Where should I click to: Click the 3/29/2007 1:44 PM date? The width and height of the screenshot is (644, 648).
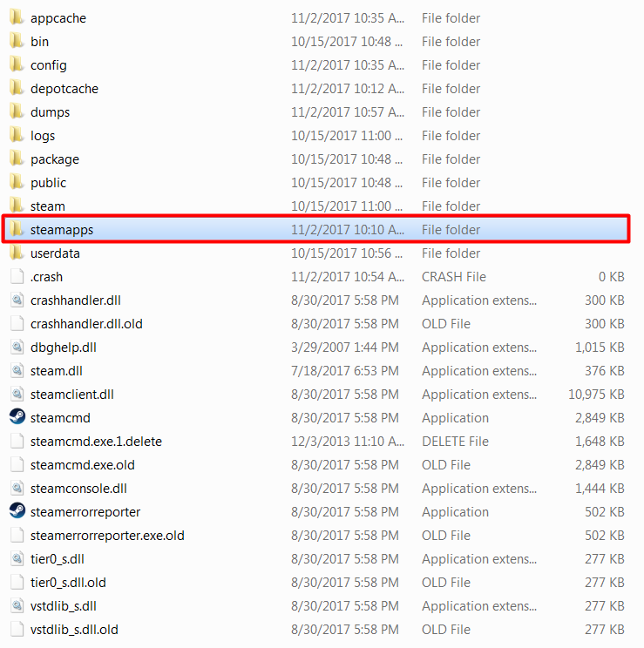tap(344, 348)
